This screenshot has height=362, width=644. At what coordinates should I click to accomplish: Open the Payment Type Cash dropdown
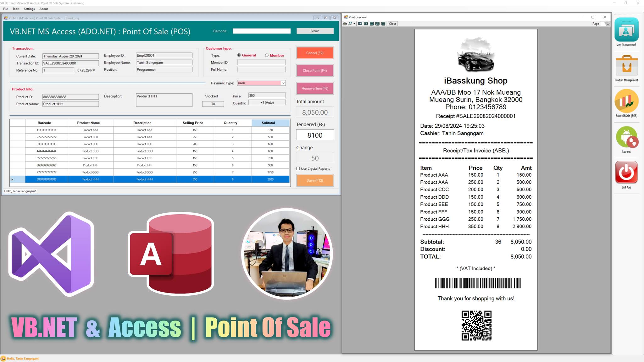tap(283, 83)
